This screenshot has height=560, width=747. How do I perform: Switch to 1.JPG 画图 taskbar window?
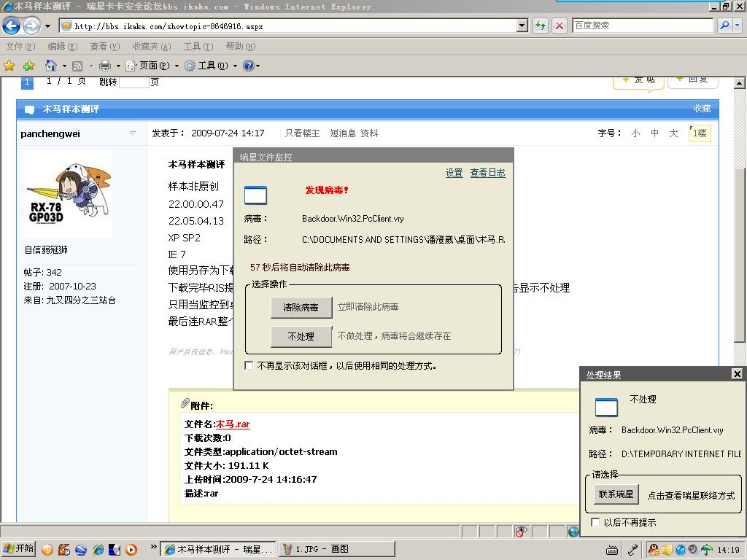[x=336, y=549]
